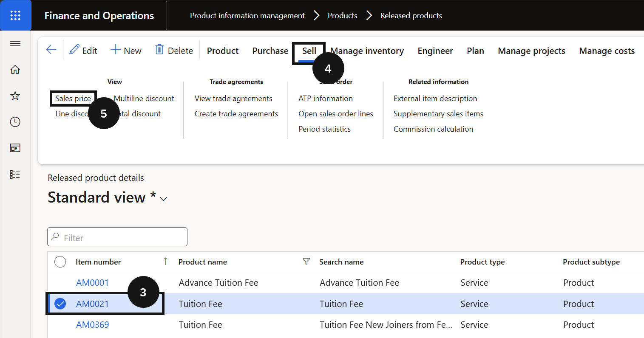Click the Product name column header

coord(203,262)
